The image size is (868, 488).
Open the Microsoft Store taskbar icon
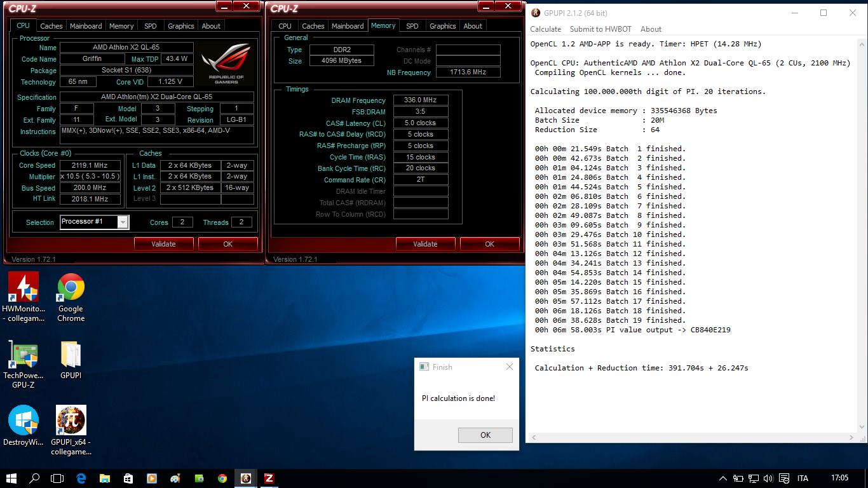tap(128, 478)
